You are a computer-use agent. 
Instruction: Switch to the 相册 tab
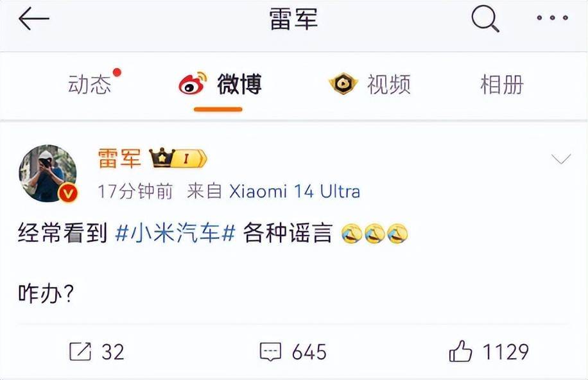point(502,84)
